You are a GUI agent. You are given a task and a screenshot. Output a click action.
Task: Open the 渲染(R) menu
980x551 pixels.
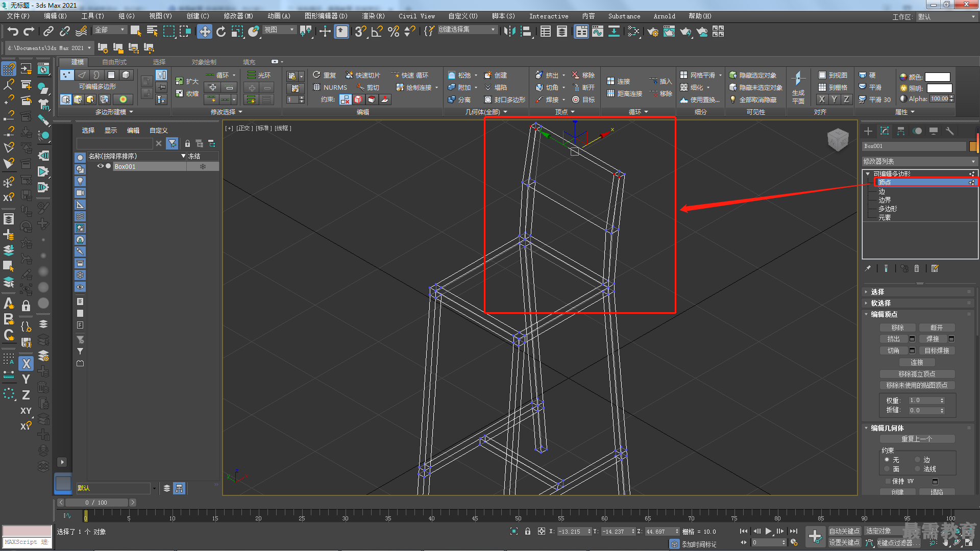point(373,16)
